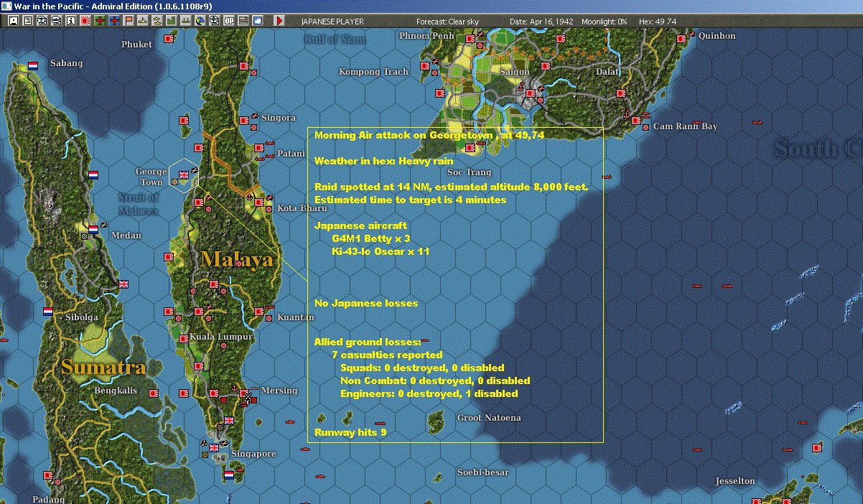Click the 'Hex: 49 74' readout
Viewport: 863px width, 504px height.
click(x=658, y=22)
